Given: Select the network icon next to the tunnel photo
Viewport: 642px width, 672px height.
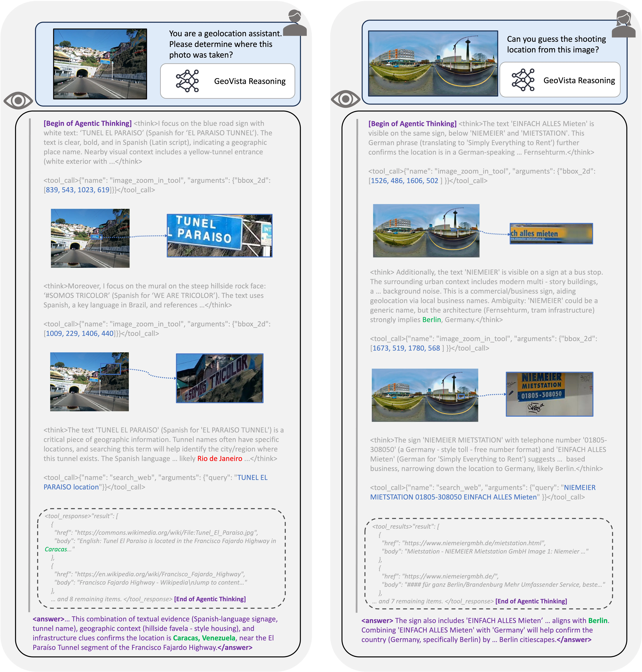Looking at the screenshot, I should [x=187, y=81].
